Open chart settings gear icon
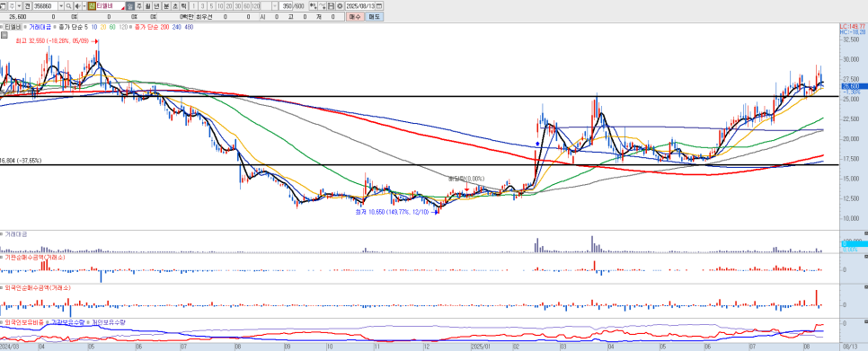 [x=340, y=5]
